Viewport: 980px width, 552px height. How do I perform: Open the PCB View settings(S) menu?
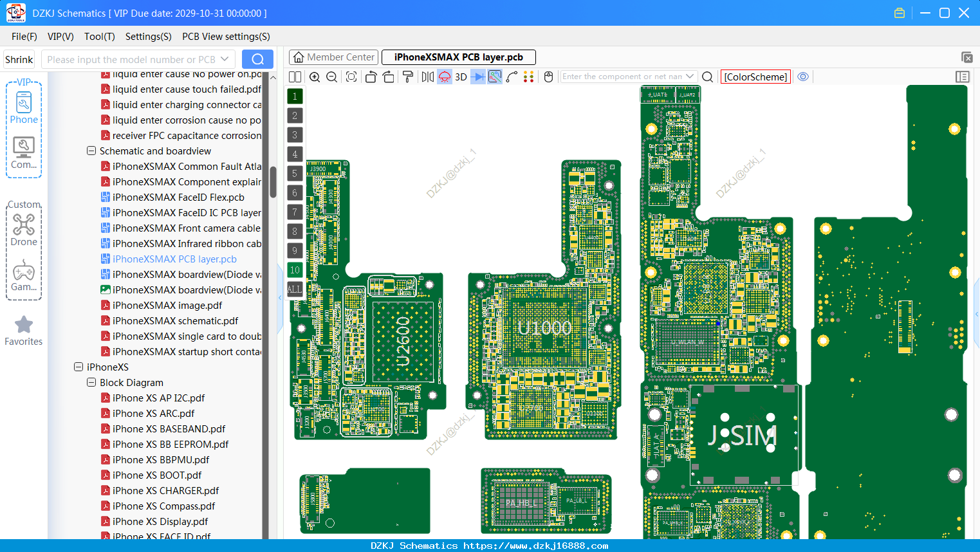pyautogui.click(x=226, y=37)
